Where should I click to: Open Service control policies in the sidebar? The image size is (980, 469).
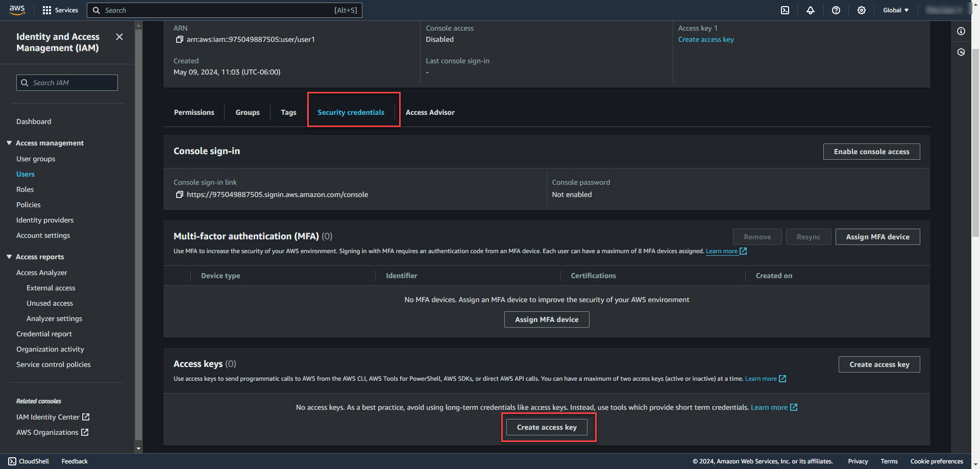click(53, 364)
